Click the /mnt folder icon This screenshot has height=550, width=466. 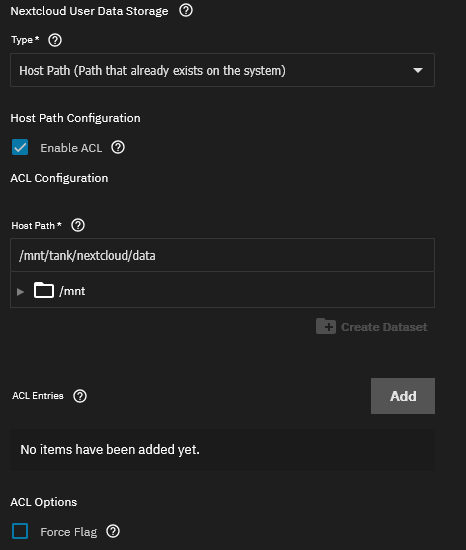point(44,290)
